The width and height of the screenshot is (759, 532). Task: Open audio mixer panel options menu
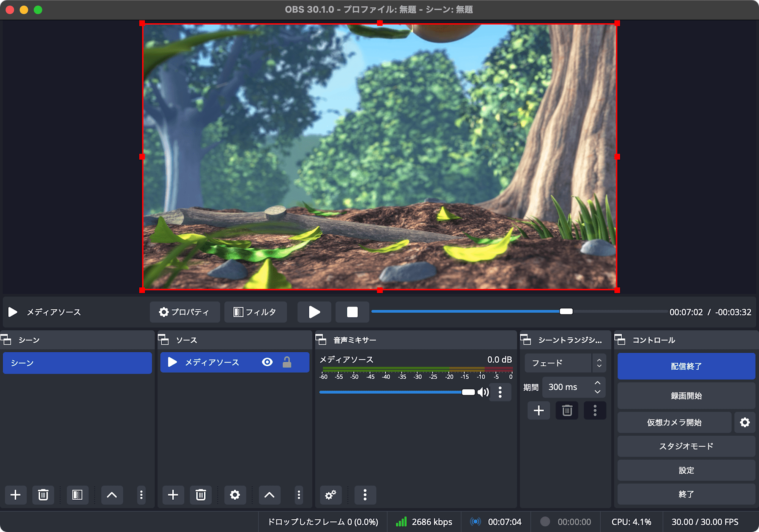pyautogui.click(x=365, y=495)
